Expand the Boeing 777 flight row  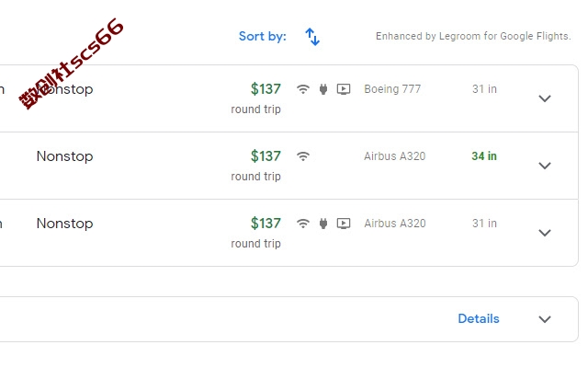[x=545, y=98]
